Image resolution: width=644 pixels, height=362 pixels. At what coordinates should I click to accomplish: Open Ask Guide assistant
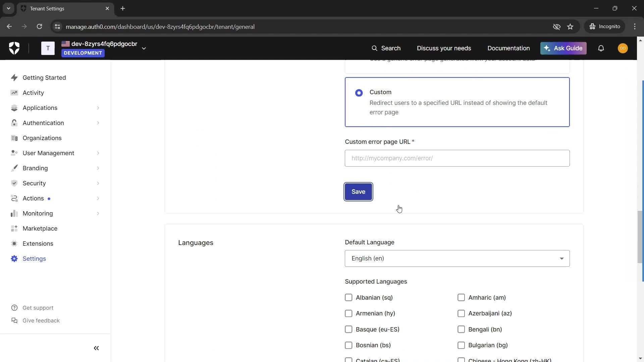563,48
